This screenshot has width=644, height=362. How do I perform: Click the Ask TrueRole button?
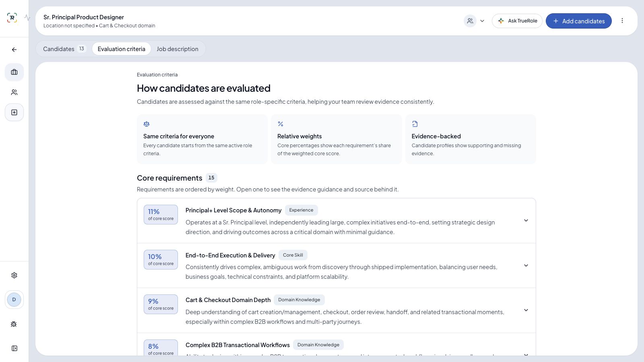pyautogui.click(x=517, y=21)
